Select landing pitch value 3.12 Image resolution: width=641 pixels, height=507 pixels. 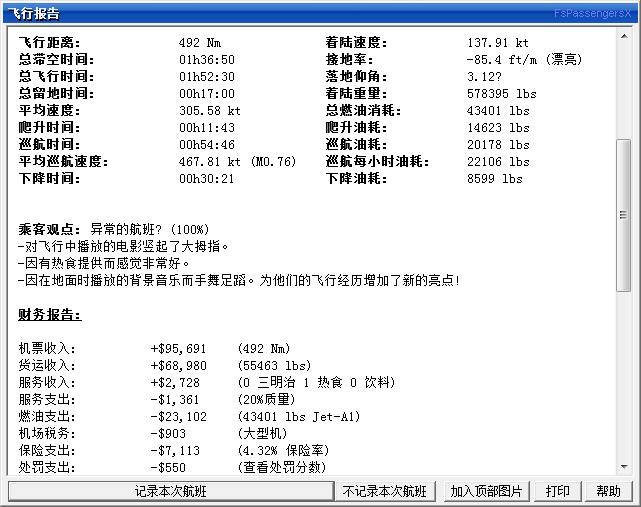[484, 77]
